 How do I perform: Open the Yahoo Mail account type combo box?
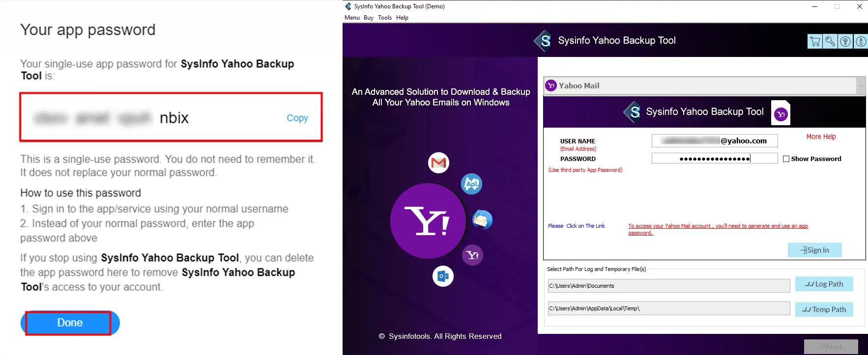[x=704, y=86]
